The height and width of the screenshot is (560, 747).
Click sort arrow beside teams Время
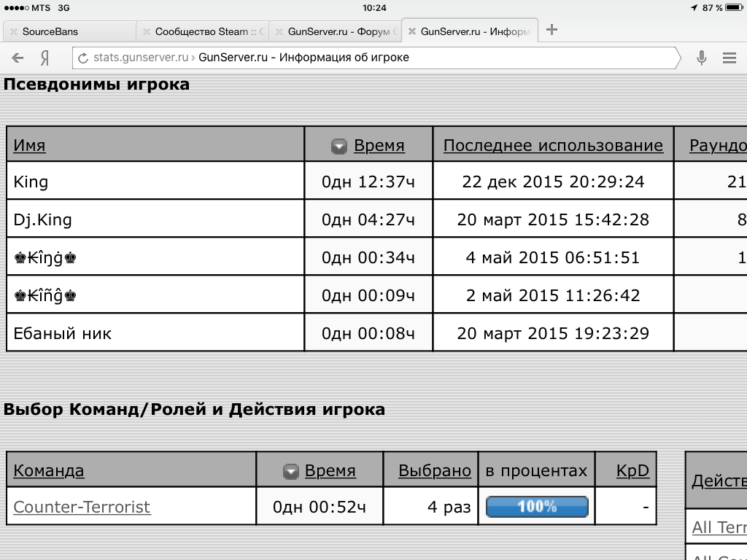point(290,472)
